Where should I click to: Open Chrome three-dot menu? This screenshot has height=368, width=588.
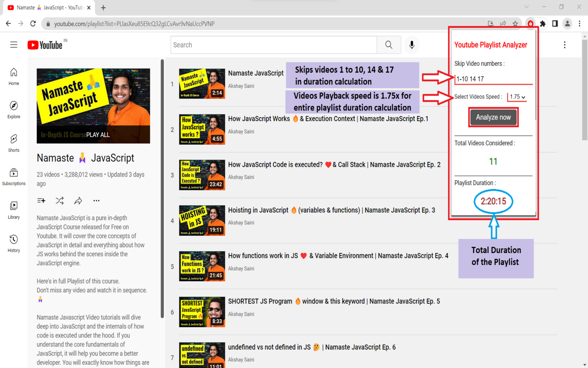[x=580, y=23]
